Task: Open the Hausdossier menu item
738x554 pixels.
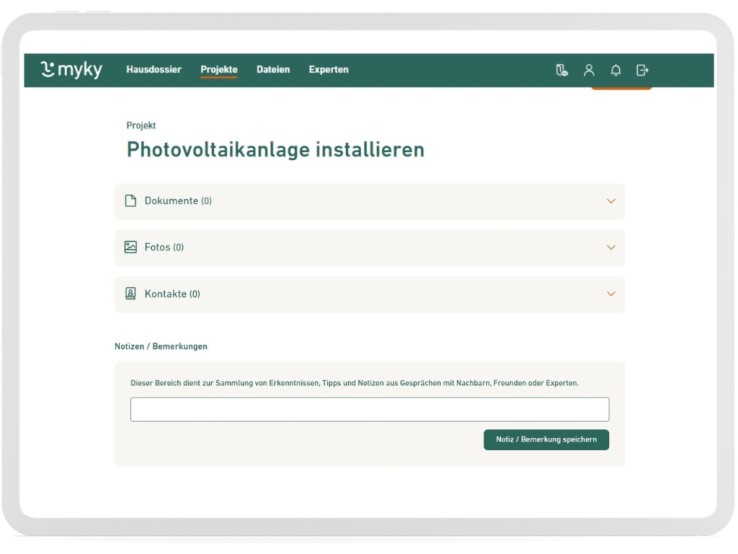Action: click(x=154, y=70)
